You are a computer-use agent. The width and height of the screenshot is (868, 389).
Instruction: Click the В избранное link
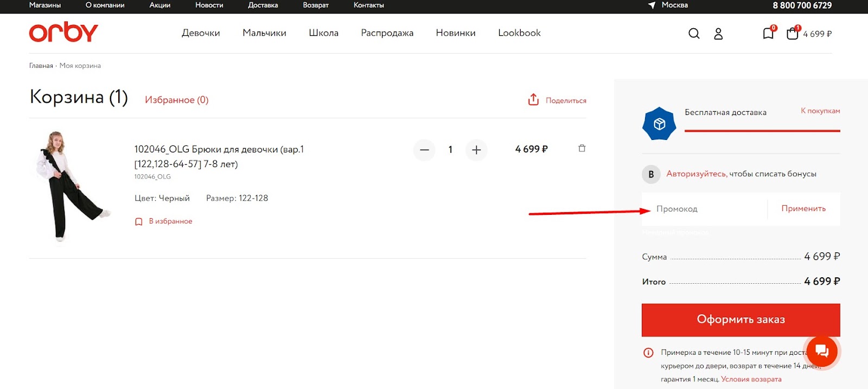click(170, 221)
